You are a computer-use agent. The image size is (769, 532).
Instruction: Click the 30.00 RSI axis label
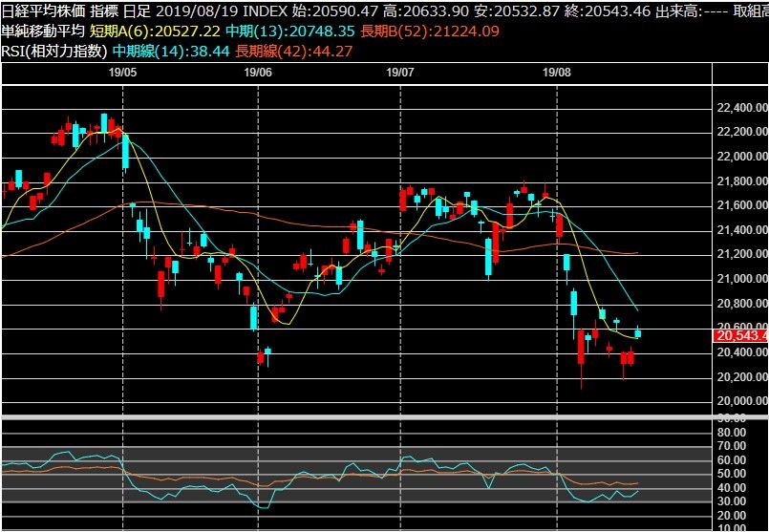tap(731, 501)
